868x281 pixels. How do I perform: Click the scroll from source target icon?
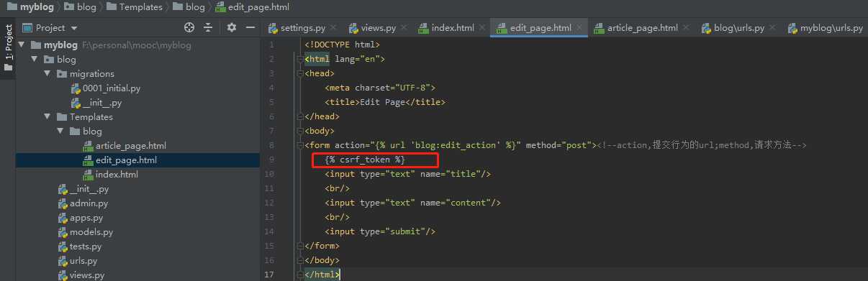pyautogui.click(x=189, y=27)
